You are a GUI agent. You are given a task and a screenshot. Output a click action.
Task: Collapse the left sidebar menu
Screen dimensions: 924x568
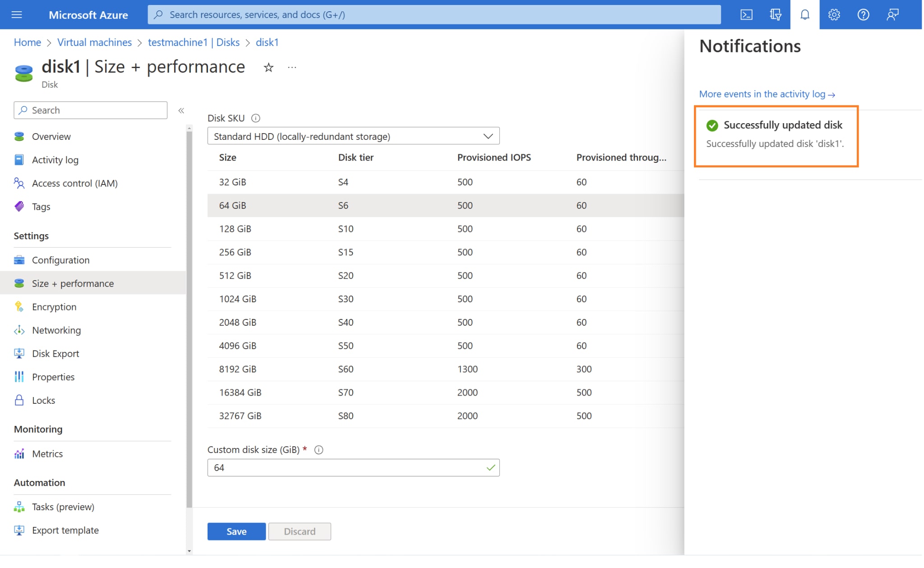tap(181, 111)
